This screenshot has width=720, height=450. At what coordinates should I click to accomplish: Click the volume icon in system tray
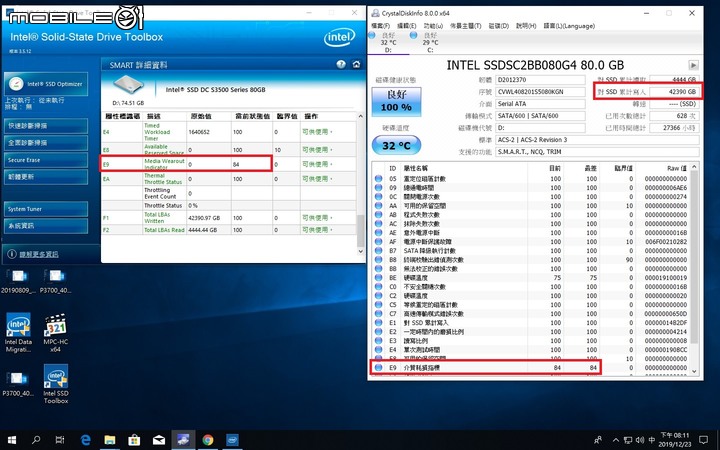[640, 440]
